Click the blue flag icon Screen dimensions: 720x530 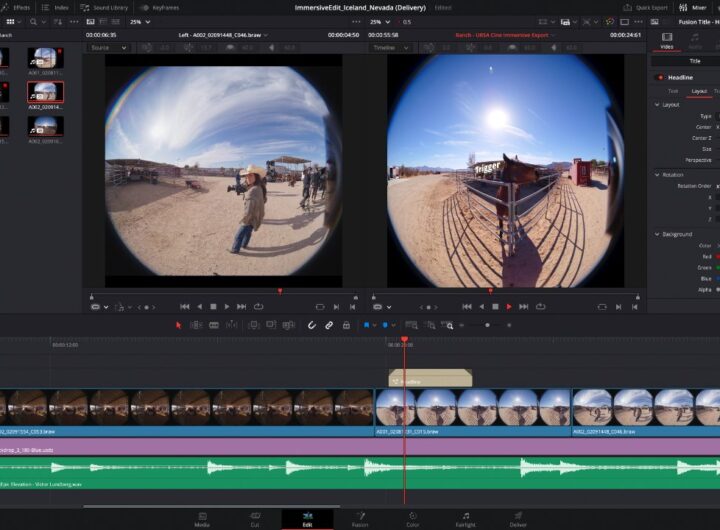366,325
